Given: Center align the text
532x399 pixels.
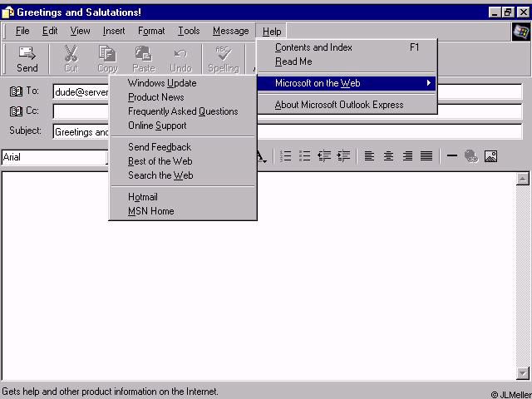Looking at the screenshot, I should 388,156.
